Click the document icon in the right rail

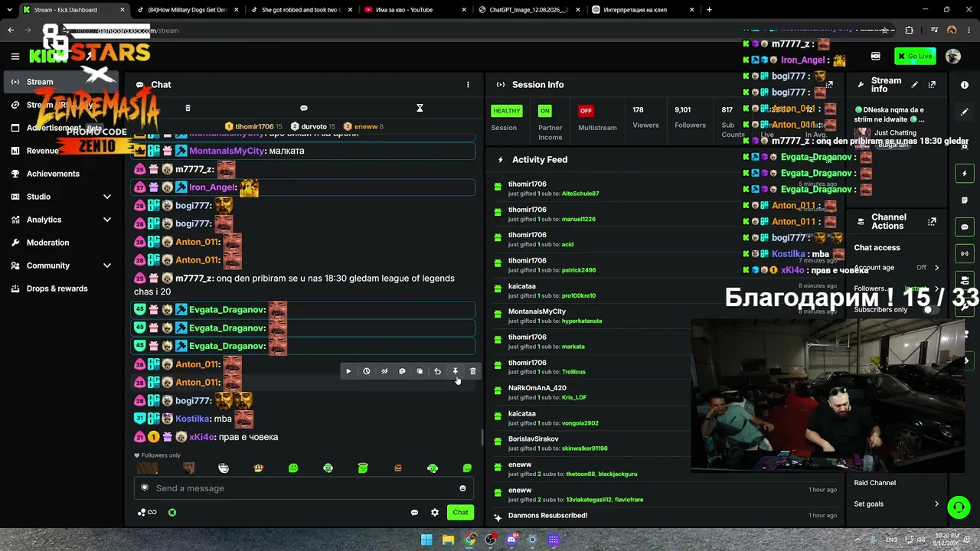pyautogui.click(x=965, y=201)
